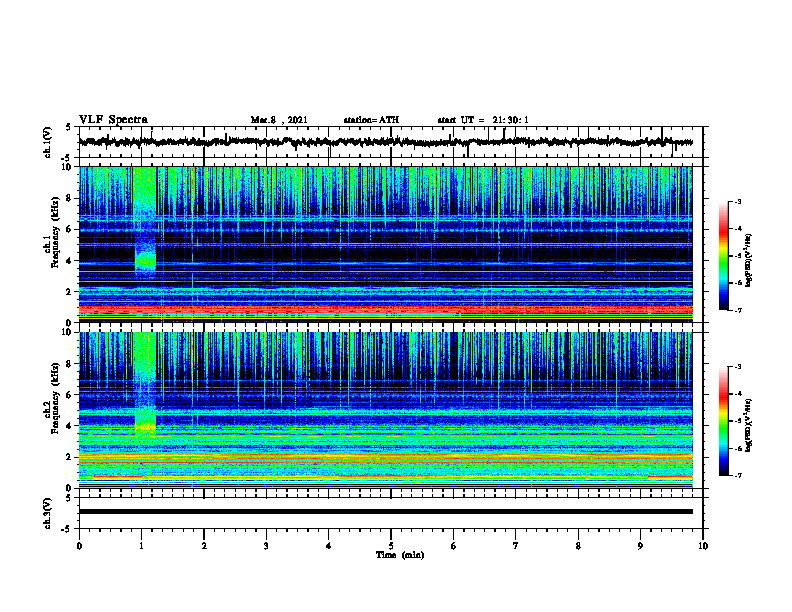Screen dimensions: 792x612
Task: Click the 'VLF Spectra' title text
Action: (114, 120)
